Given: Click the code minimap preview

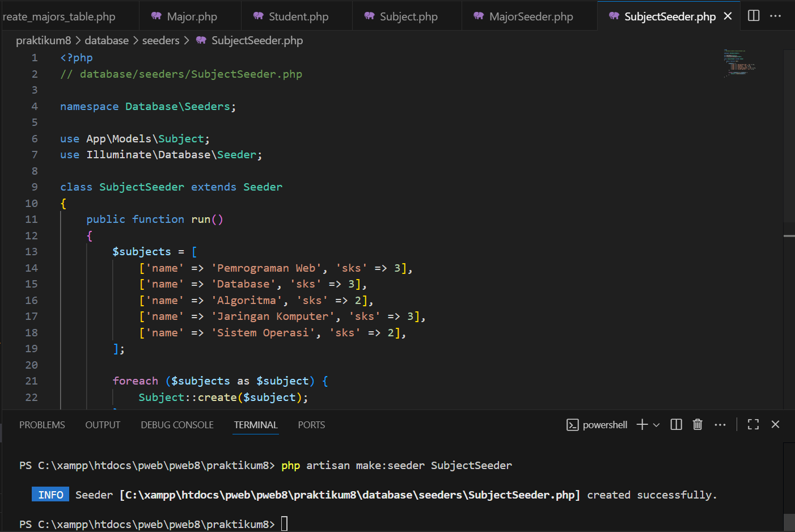Looking at the screenshot, I should pyautogui.click(x=739, y=63).
